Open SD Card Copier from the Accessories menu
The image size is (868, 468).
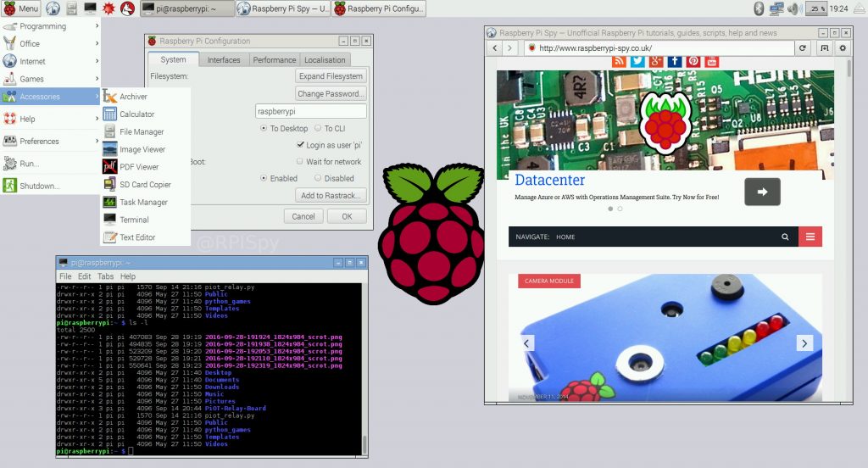pyautogui.click(x=145, y=184)
